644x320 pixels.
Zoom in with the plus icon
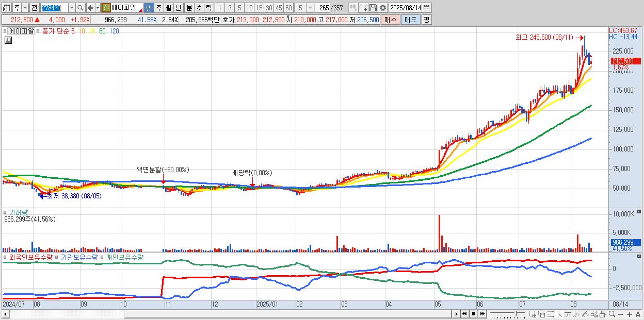(629, 314)
